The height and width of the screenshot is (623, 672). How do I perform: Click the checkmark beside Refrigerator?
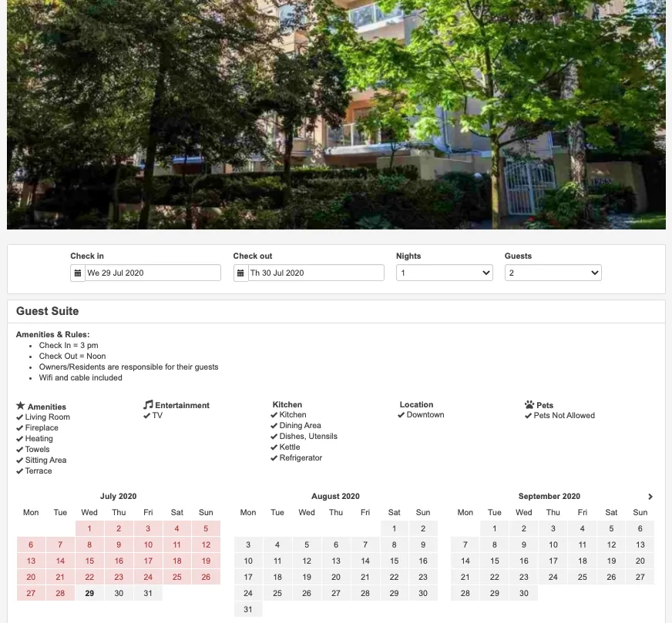[x=274, y=457]
